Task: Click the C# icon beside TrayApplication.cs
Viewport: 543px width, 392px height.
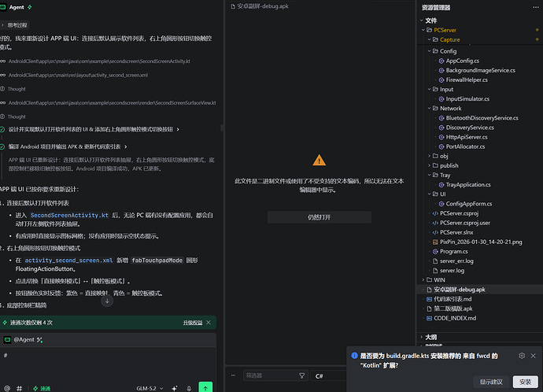Action: 441,185
